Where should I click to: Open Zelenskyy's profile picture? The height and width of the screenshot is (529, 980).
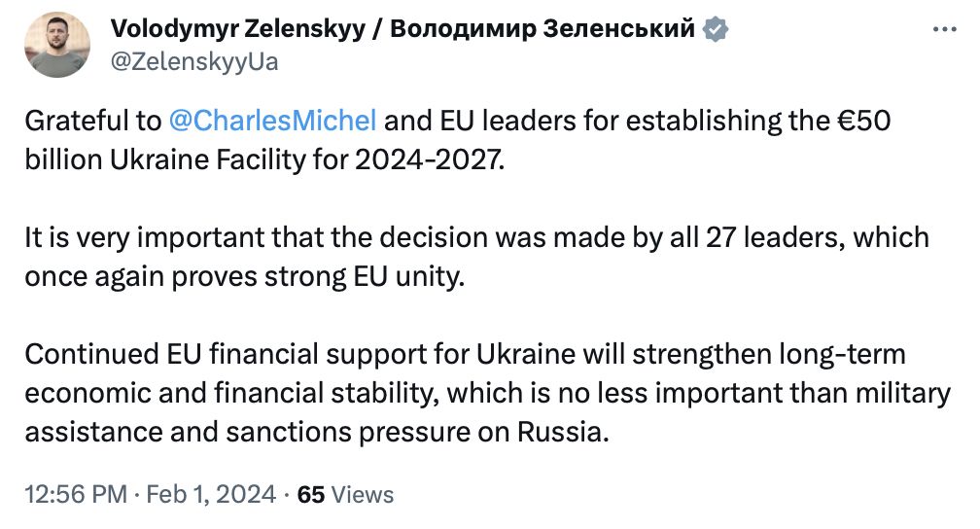coord(57,45)
